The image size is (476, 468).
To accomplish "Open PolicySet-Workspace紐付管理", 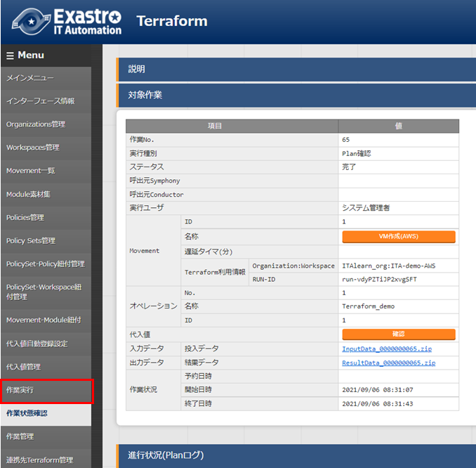I will point(46,292).
